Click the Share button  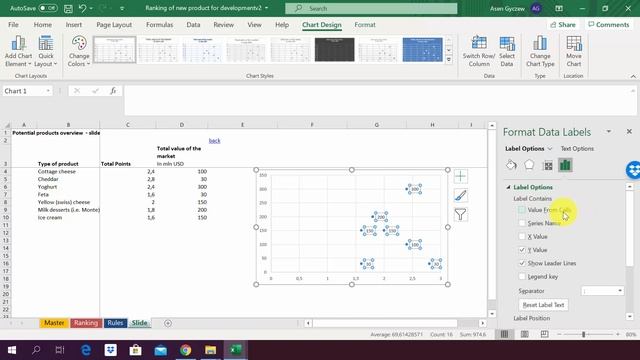point(563,24)
